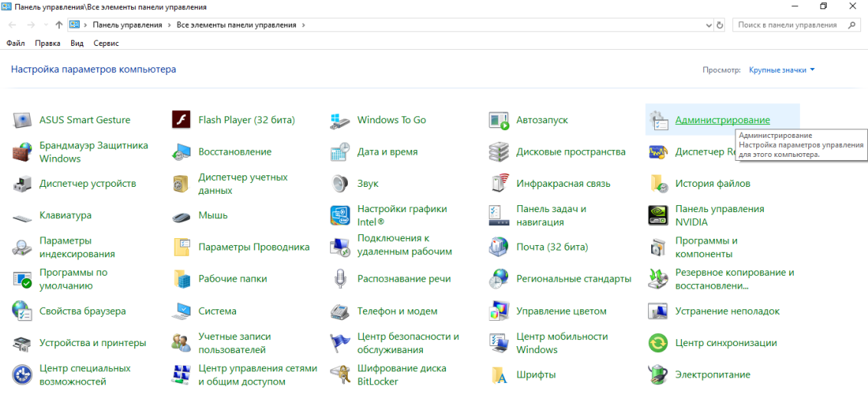
Task: Click the refresh button beside address bar
Action: (x=719, y=25)
